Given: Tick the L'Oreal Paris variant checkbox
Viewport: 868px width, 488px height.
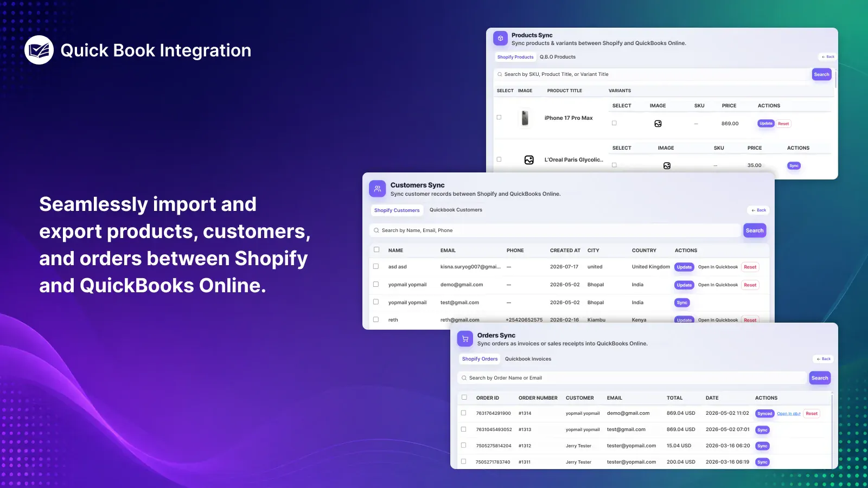Looking at the screenshot, I should [614, 165].
